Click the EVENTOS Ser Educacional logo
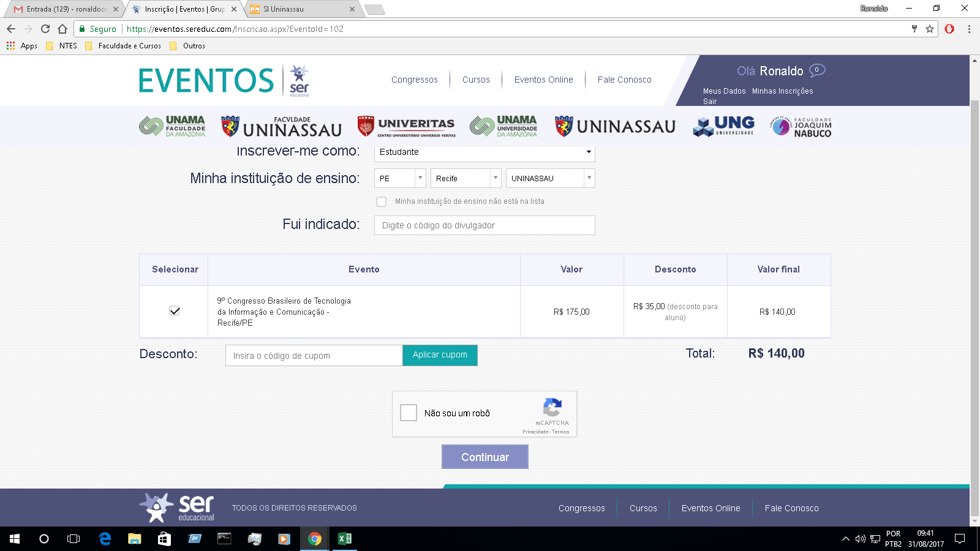 [x=224, y=81]
